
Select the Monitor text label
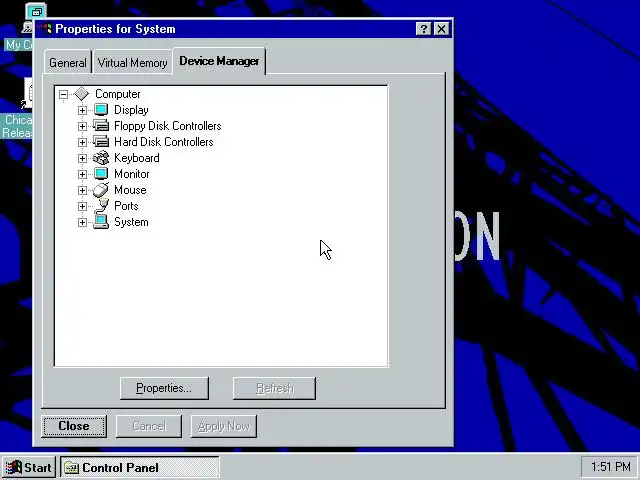131,174
